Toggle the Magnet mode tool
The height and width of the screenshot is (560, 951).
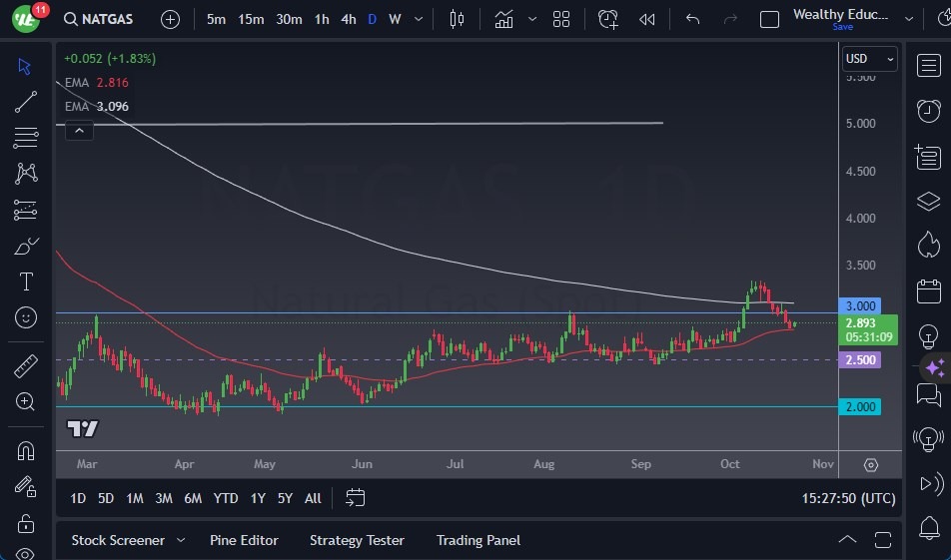[x=26, y=450]
